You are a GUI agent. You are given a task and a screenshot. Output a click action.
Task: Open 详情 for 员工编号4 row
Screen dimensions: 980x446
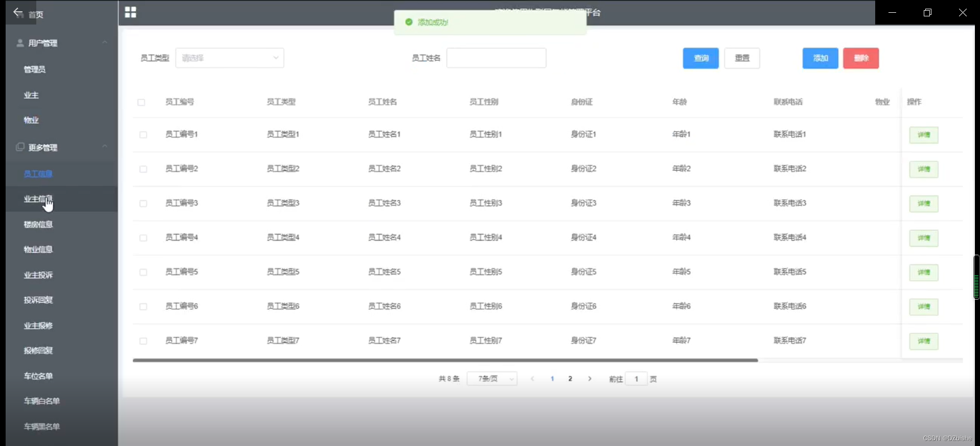click(924, 238)
